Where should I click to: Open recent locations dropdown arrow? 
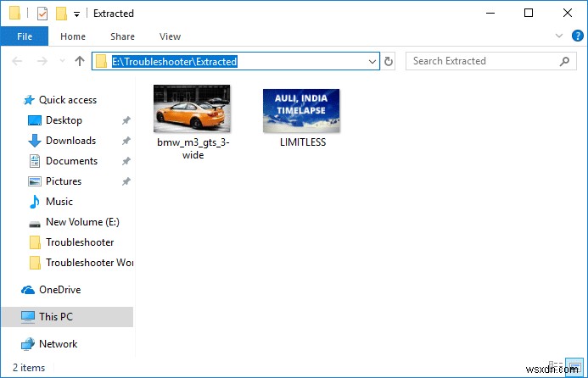click(62, 61)
